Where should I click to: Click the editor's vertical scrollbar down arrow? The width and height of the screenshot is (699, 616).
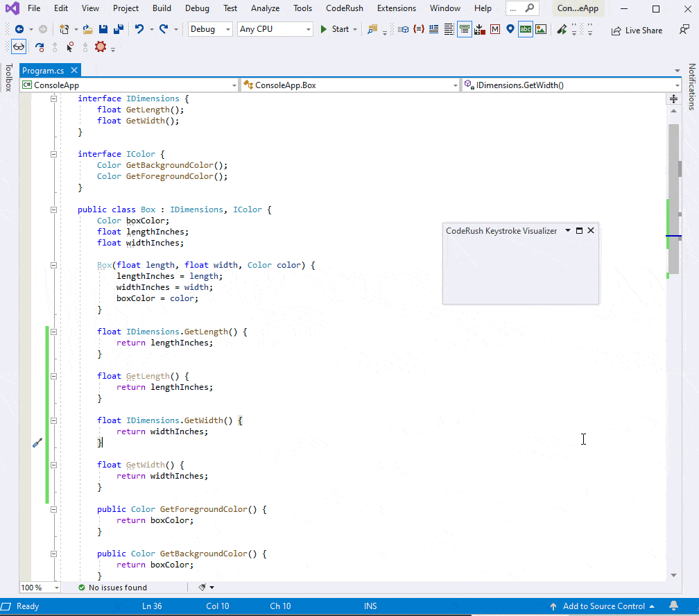click(672, 575)
